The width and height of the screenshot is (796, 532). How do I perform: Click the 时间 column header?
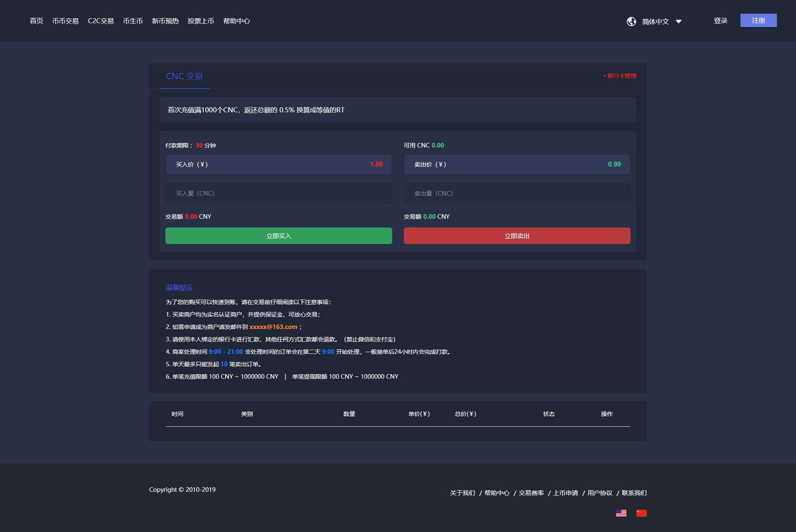click(x=177, y=414)
